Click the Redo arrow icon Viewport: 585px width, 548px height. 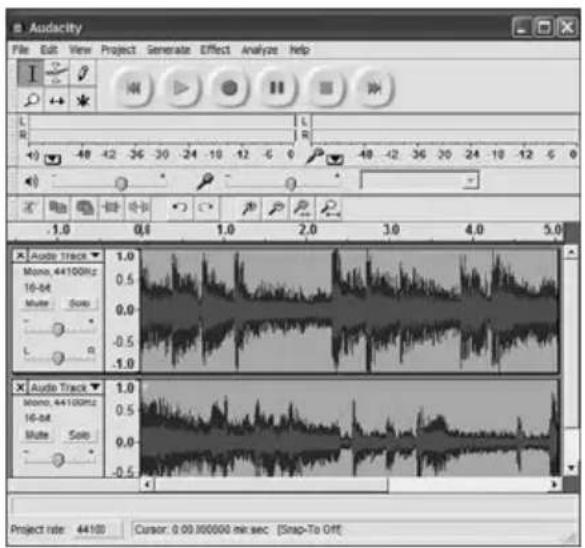[206, 208]
